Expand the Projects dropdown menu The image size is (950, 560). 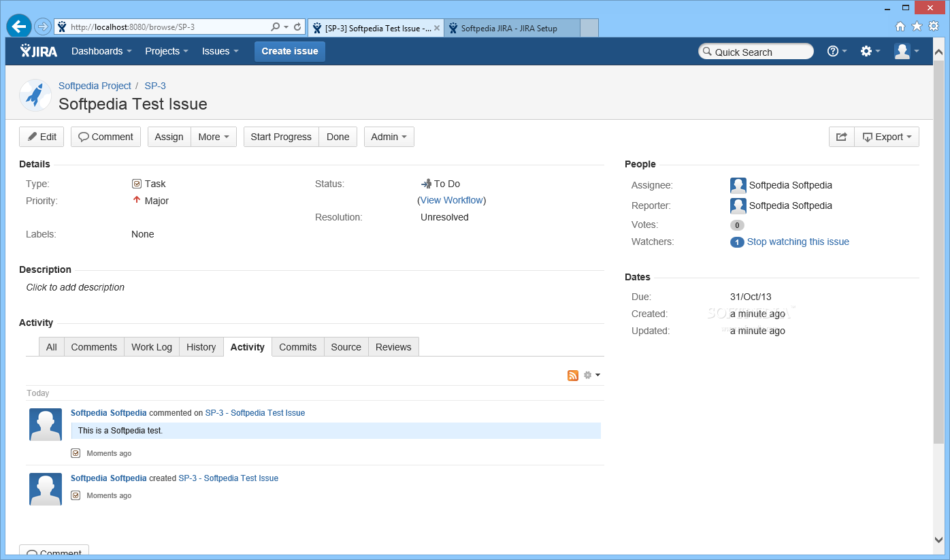pyautogui.click(x=167, y=51)
